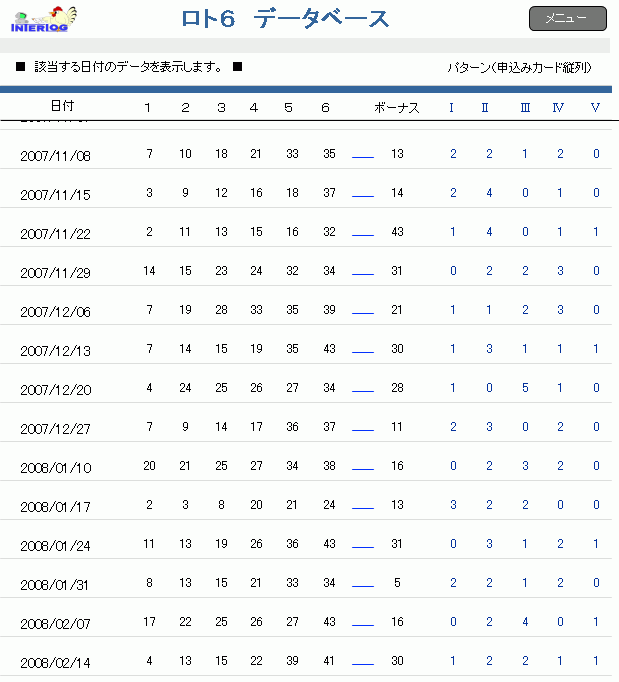Click the パターン(申込みカード縦列) label
The height and width of the screenshot is (682, 619).
coord(520,67)
